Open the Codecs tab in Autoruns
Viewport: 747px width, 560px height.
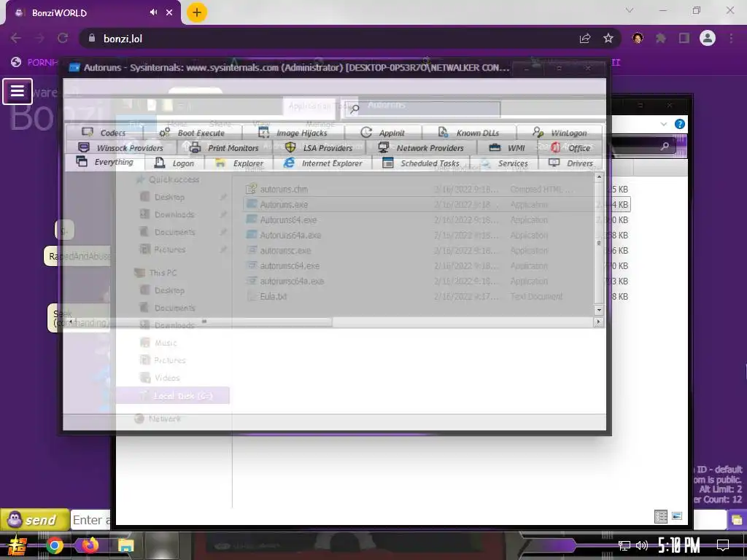point(104,133)
